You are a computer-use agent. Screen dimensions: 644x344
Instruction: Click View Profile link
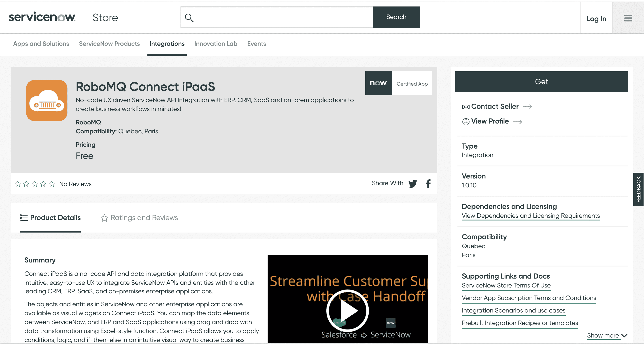click(490, 121)
